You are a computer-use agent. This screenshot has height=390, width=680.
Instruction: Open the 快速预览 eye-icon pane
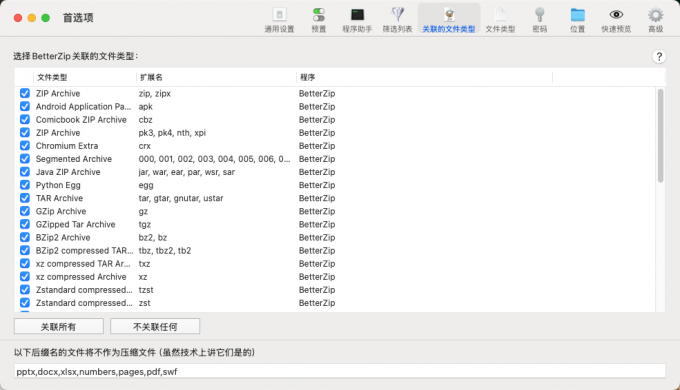tap(616, 20)
